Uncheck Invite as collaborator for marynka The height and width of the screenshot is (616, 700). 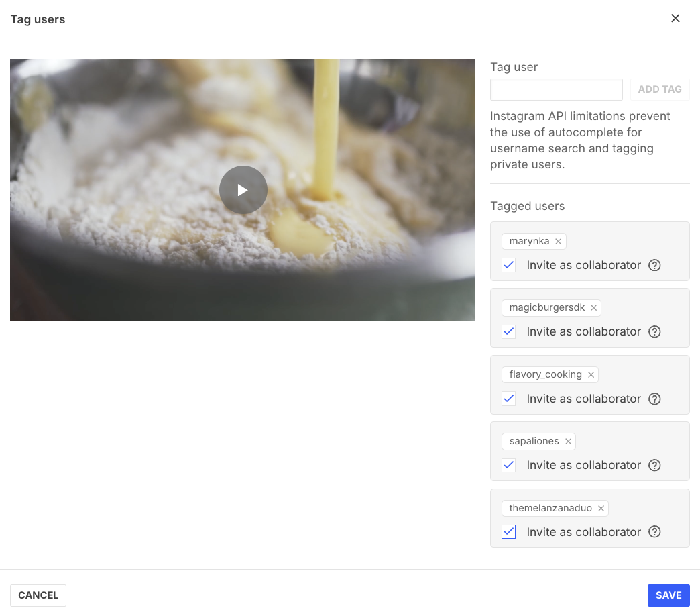508,265
